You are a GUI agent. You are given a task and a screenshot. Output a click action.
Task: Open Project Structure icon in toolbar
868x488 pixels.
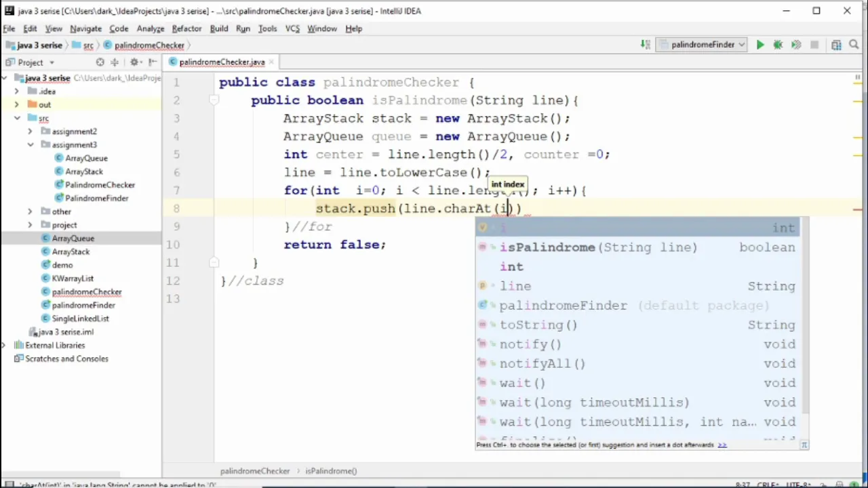[x=836, y=45]
